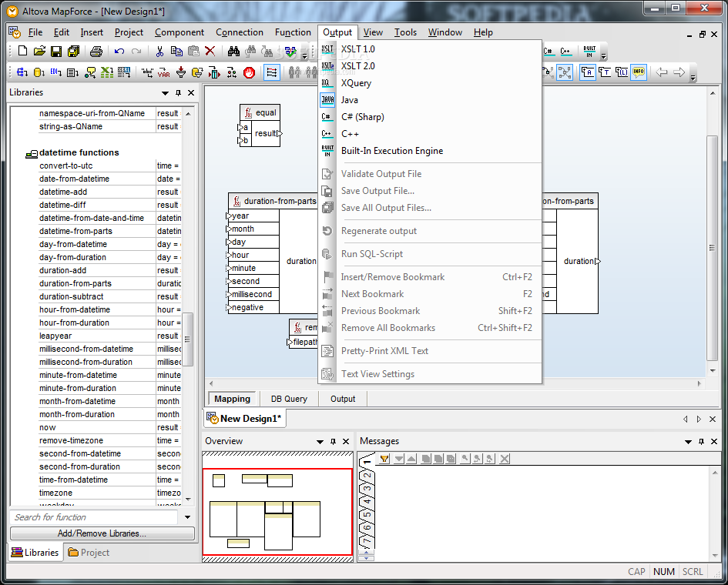Viewport: 728px width, 585px height.
Task: Insert Excel file component icon
Action: pos(107,72)
